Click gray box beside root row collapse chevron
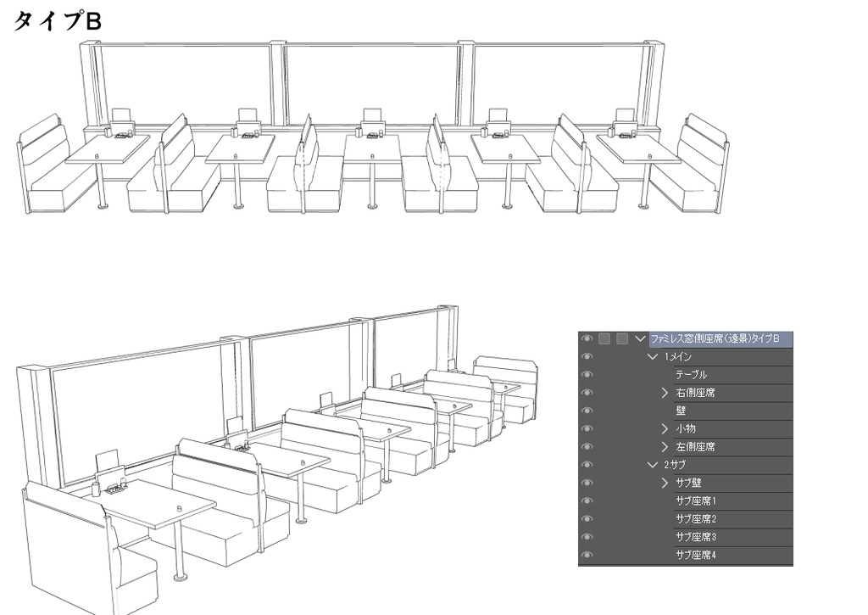The width and height of the screenshot is (868, 615). (x=622, y=338)
